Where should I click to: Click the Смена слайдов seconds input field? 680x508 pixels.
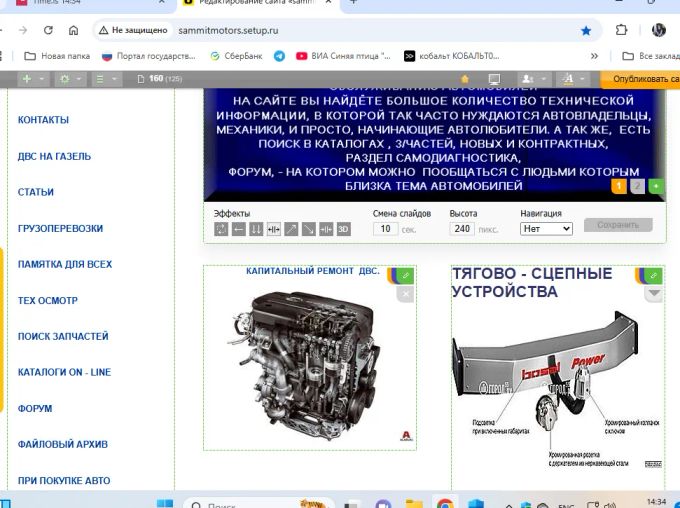click(385, 229)
